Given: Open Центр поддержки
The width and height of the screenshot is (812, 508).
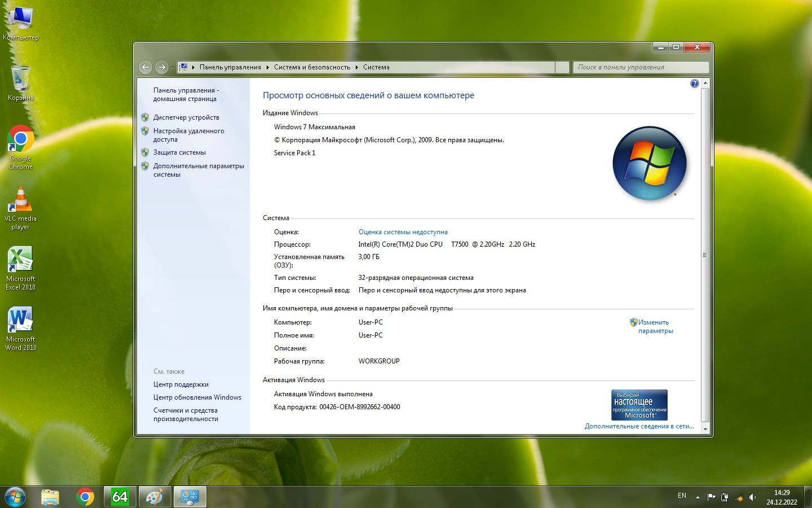Looking at the screenshot, I should (x=181, y=384).
